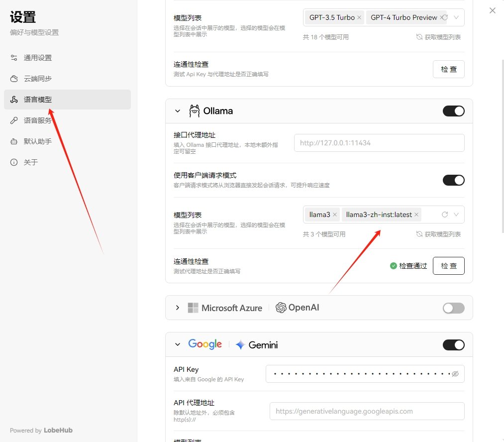Click the About info icon

[x=14, y=162]
